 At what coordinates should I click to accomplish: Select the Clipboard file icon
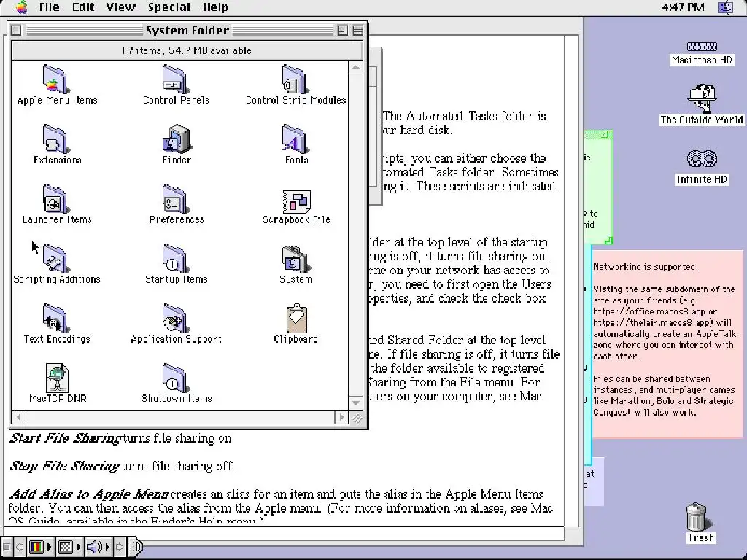[296, 318]
